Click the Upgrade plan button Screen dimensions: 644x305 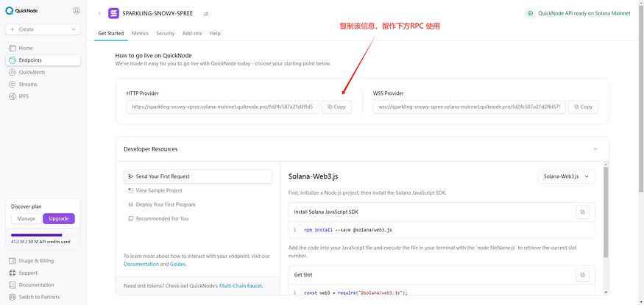tap(59, 218)
